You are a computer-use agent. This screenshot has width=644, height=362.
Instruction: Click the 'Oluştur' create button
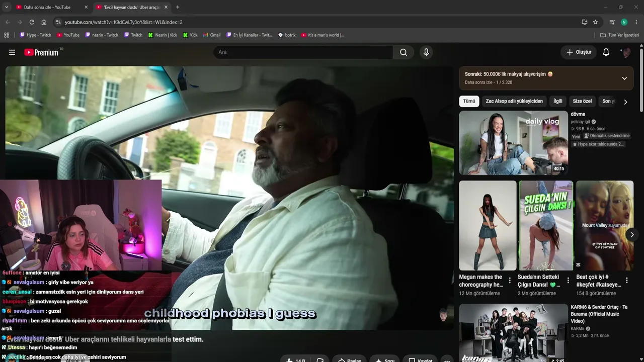click(x=579, y=52)
